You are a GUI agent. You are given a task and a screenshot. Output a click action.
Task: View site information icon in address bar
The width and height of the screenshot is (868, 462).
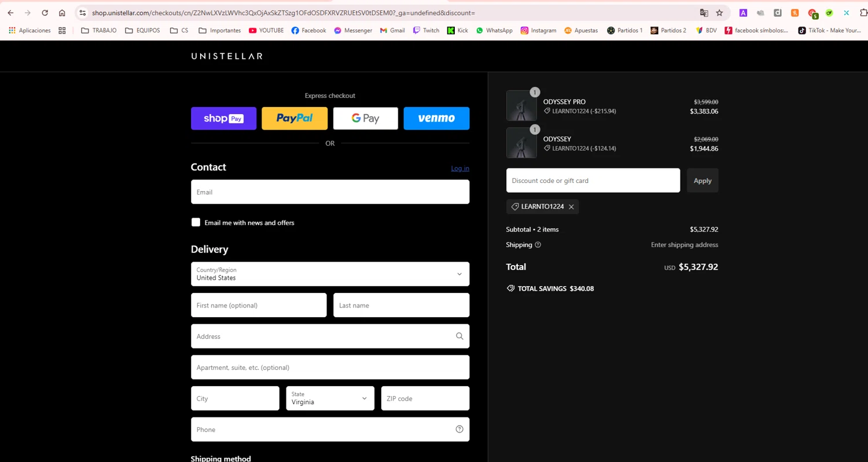(x=82, y=13)
